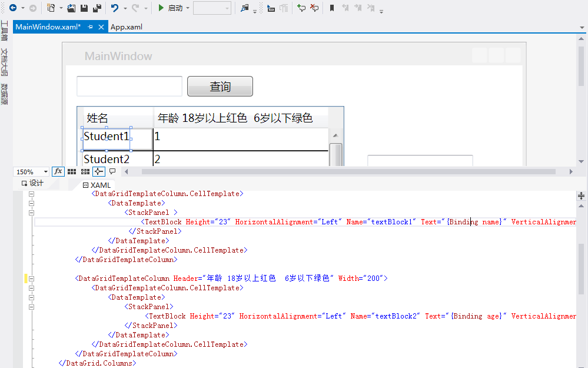Toggle the show snap grid button
This screenshot has height=368, width=588.
[x=72, y=171]
